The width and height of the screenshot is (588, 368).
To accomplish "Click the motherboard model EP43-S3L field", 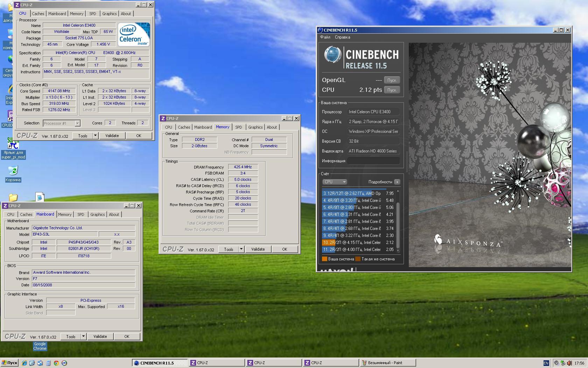I will [65, 234].
